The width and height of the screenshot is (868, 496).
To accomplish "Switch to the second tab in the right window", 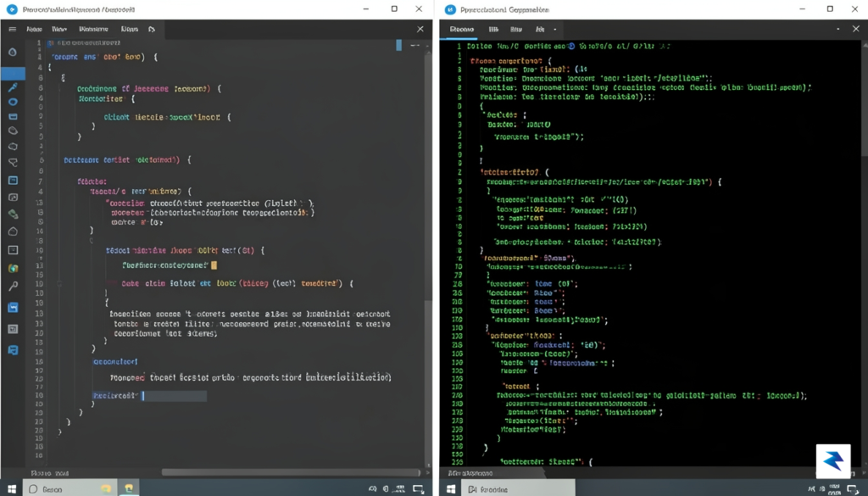I will [x=493, y=30].
